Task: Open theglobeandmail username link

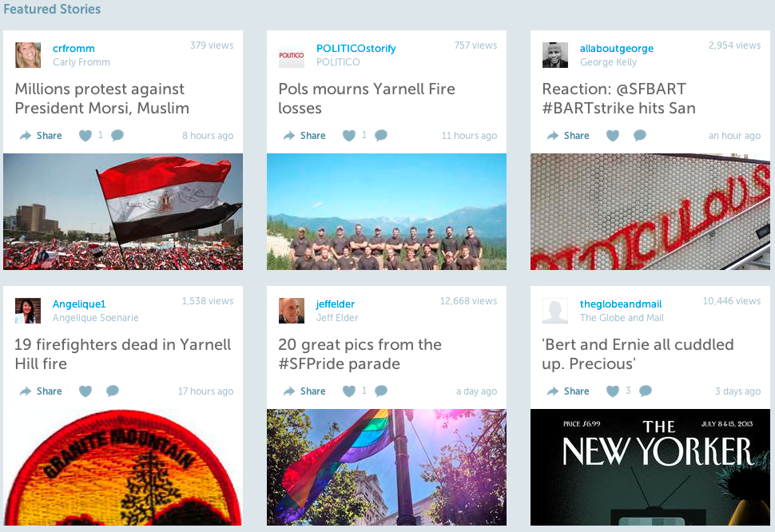Action: 620,304
